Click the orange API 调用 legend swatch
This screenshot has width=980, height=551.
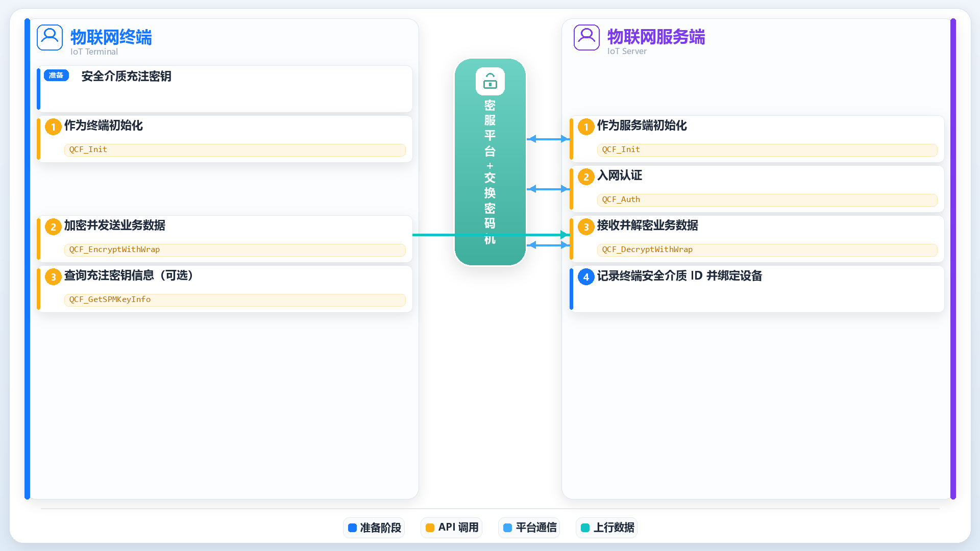coord(430,528)
